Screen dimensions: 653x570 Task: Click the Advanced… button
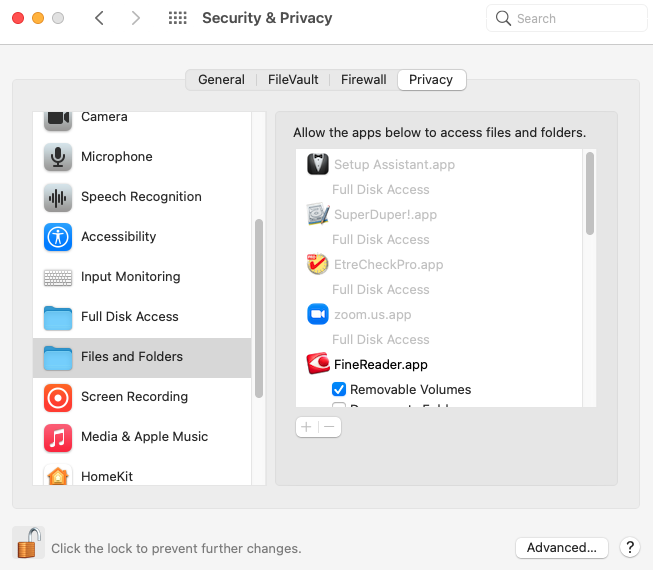click(561, 547)
